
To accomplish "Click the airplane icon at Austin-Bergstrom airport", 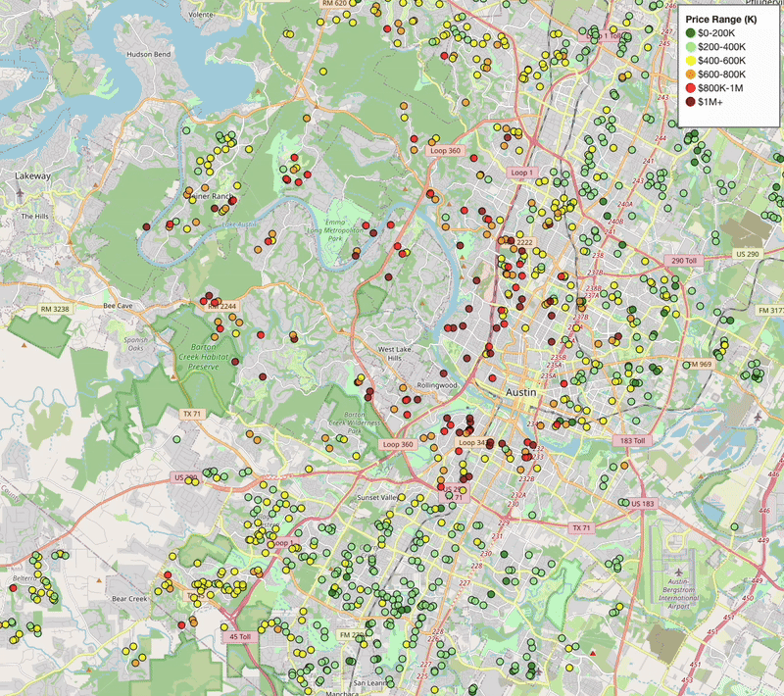I will click(x=678, y=572).
